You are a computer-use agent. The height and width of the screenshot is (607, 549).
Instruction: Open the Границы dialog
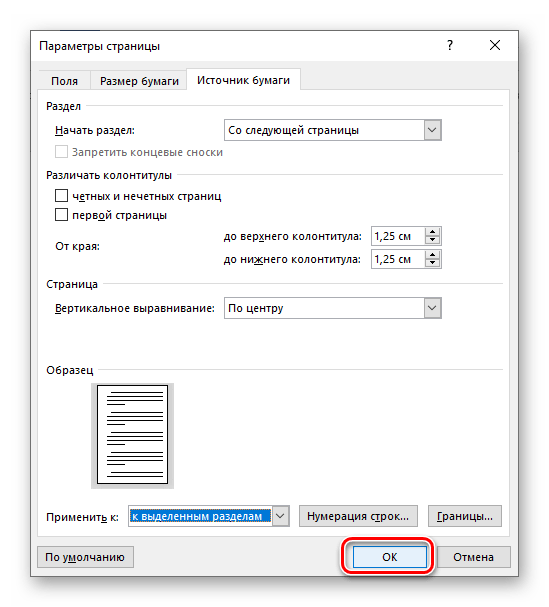coord(465,516)
